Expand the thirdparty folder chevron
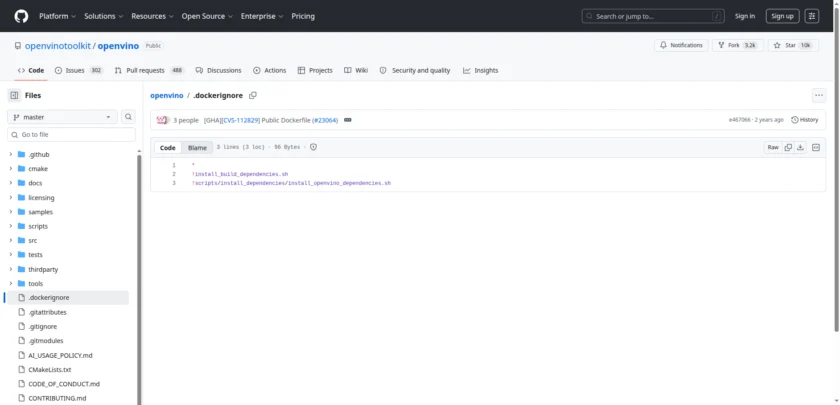Image resolution: width=840 pixels, height=405 pixels. 11,269
